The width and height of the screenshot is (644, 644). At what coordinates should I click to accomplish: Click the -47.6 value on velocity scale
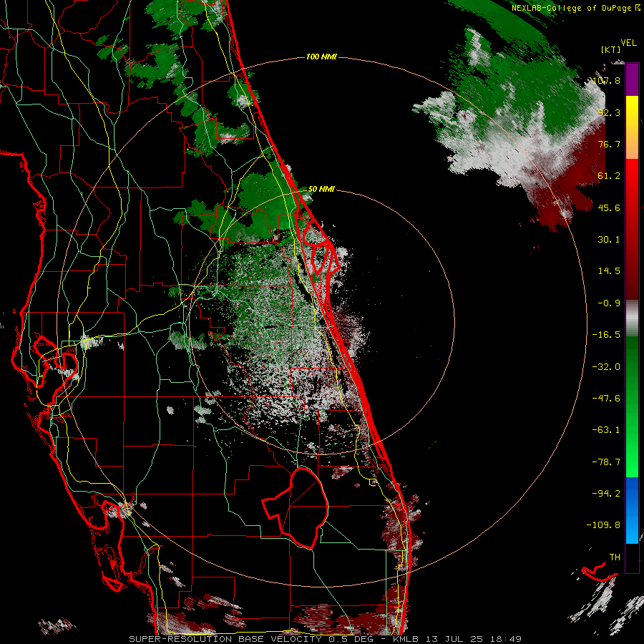tap(606, 399)
